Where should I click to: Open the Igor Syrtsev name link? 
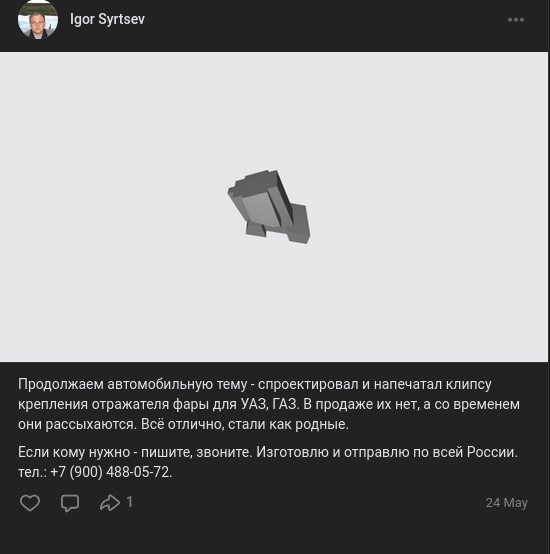point(107,19)
